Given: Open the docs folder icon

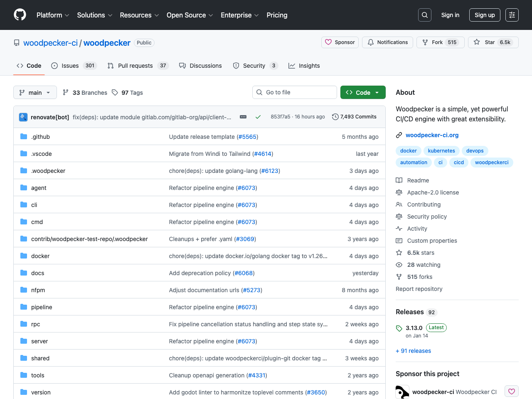Looking at the screenshot, I should 23,273.
